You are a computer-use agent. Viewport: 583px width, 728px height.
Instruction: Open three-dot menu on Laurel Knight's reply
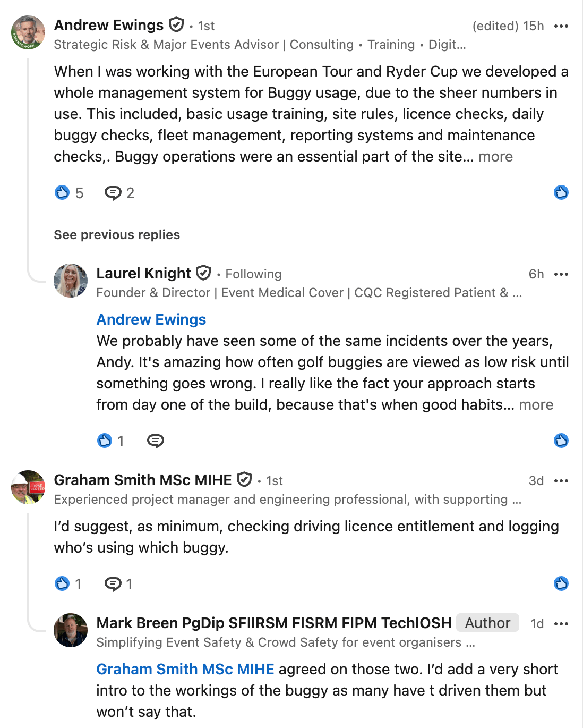[x=561, y=274]
